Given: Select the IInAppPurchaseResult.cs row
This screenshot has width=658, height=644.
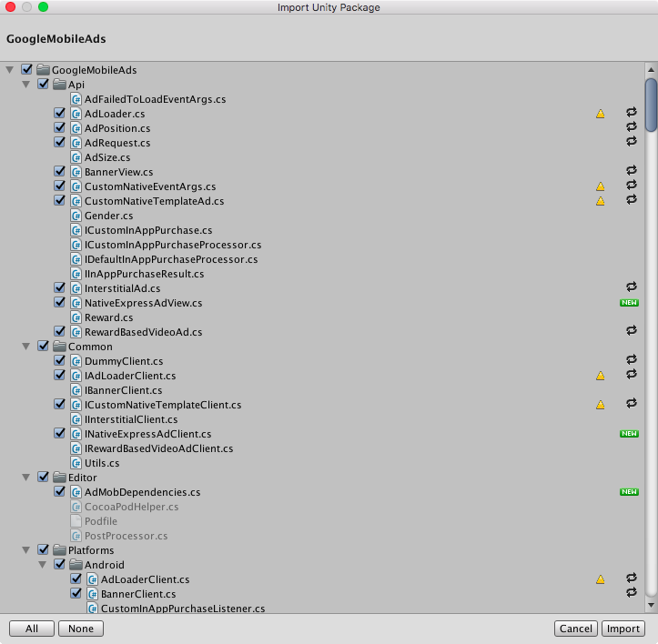Looking at the screenshot, I should (x=322, y=274).
